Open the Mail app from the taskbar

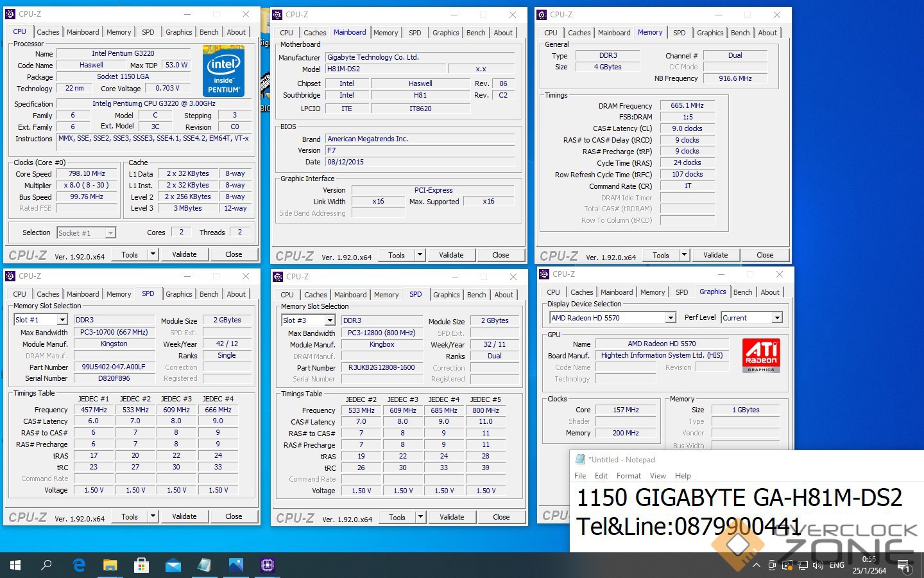pos(173,565)
